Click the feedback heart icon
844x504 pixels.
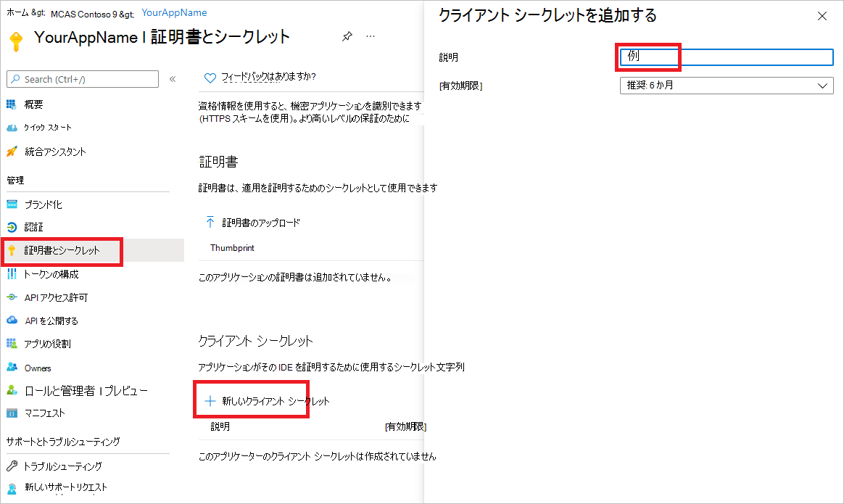point(210,78)
